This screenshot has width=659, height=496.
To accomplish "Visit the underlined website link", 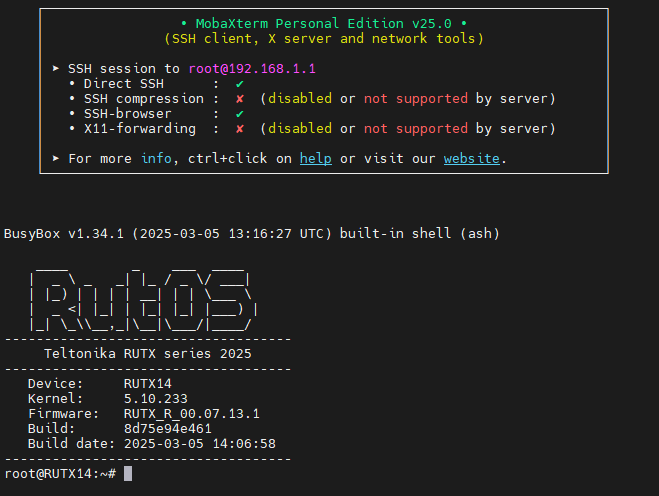I will [472, 159].
